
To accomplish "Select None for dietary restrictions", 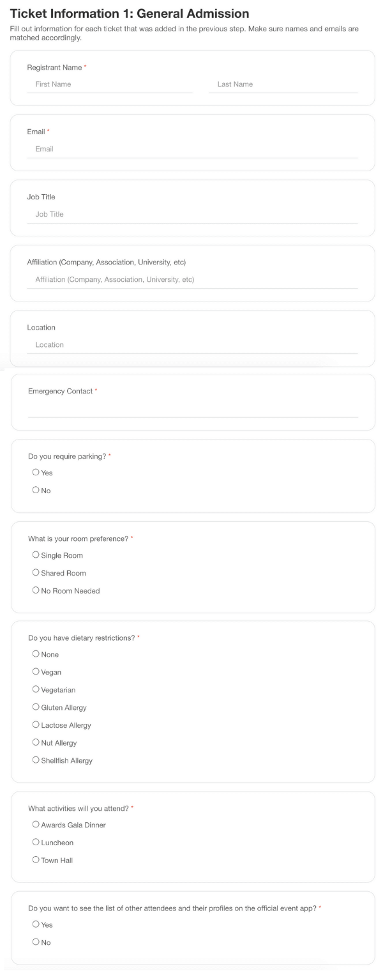I will 36,654.
